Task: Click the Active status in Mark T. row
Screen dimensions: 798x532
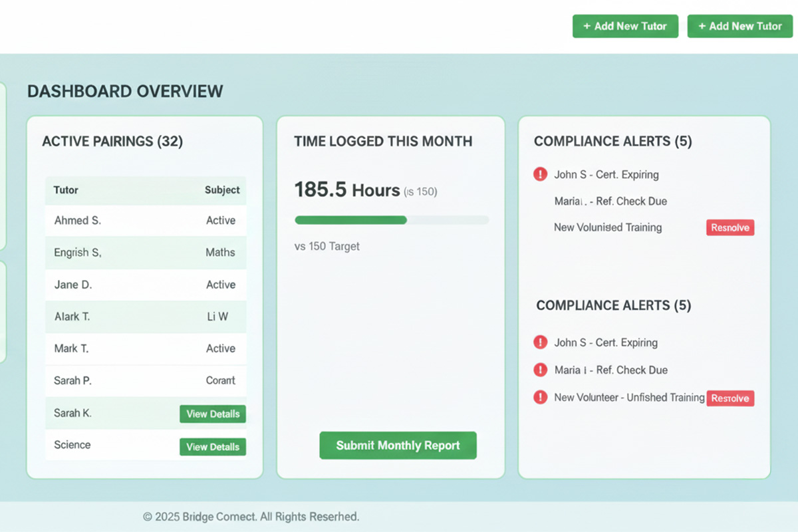Action: (x=221, y=348)
